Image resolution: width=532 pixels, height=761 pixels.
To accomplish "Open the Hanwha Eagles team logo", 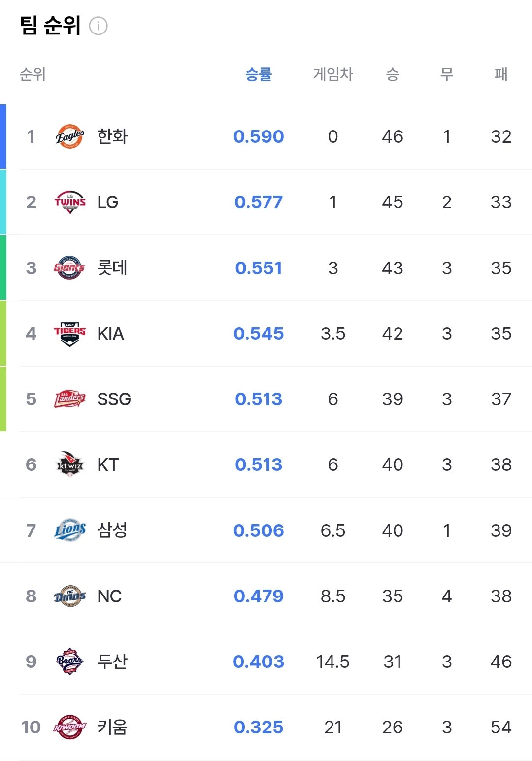I will click(x=69, y=136).
